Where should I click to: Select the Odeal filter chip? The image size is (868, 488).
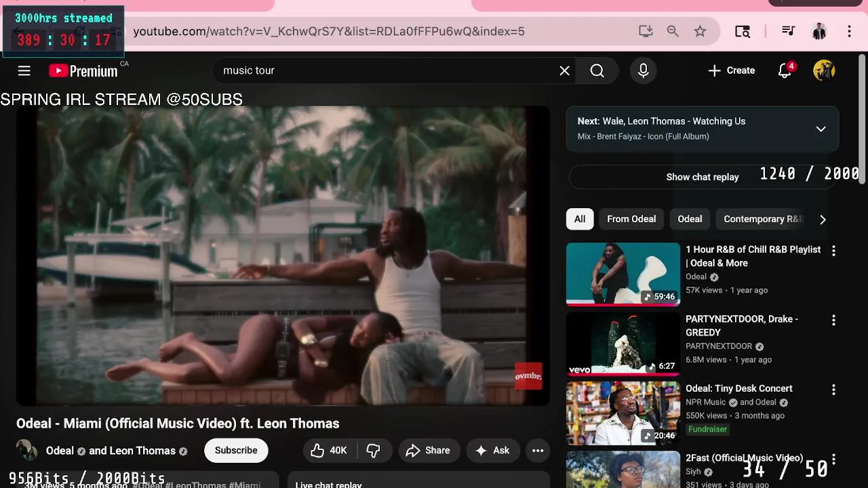690,219
